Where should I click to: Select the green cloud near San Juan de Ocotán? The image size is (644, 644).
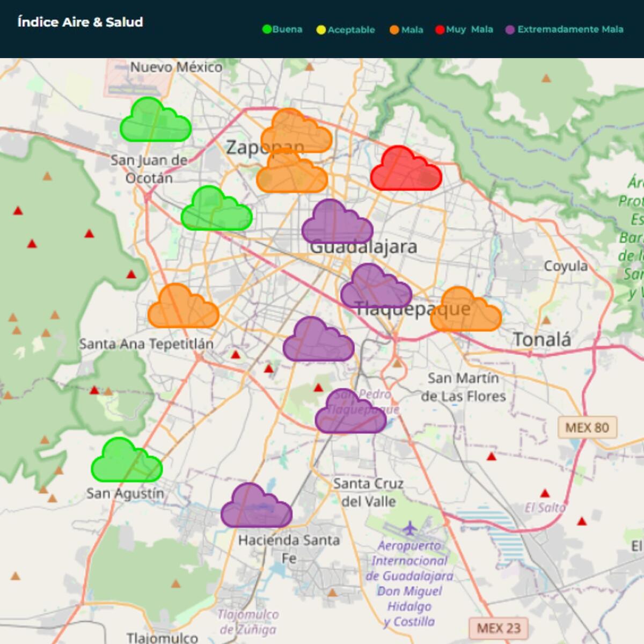coord(157,121)
